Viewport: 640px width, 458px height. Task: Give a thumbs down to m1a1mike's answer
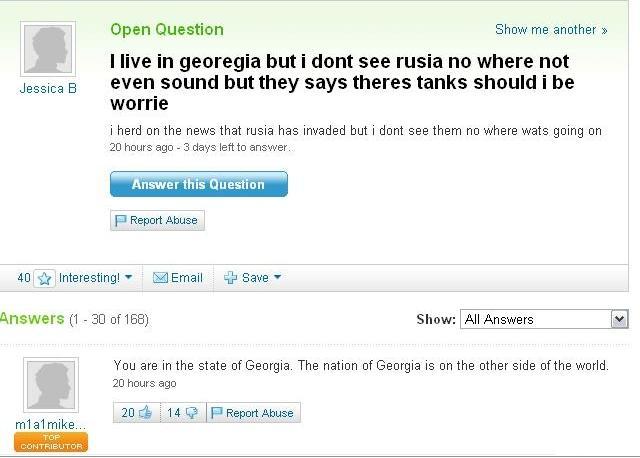tap(191, 413)
